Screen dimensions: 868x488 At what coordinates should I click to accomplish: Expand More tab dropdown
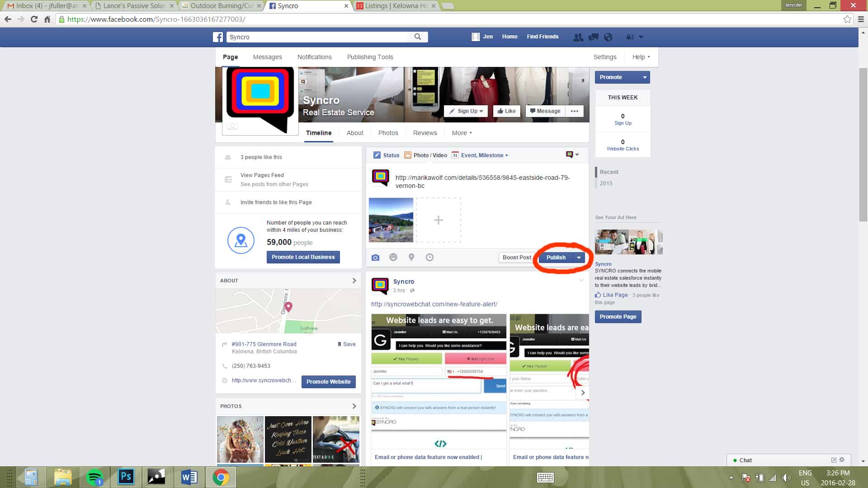point(462,133)
